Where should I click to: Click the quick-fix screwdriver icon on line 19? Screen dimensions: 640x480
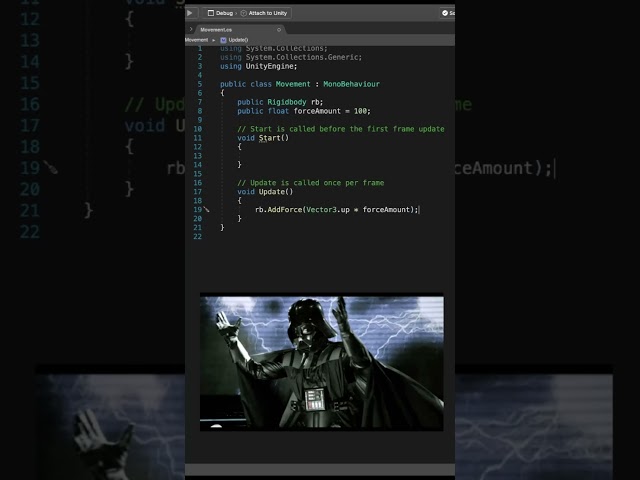(207, 209)
